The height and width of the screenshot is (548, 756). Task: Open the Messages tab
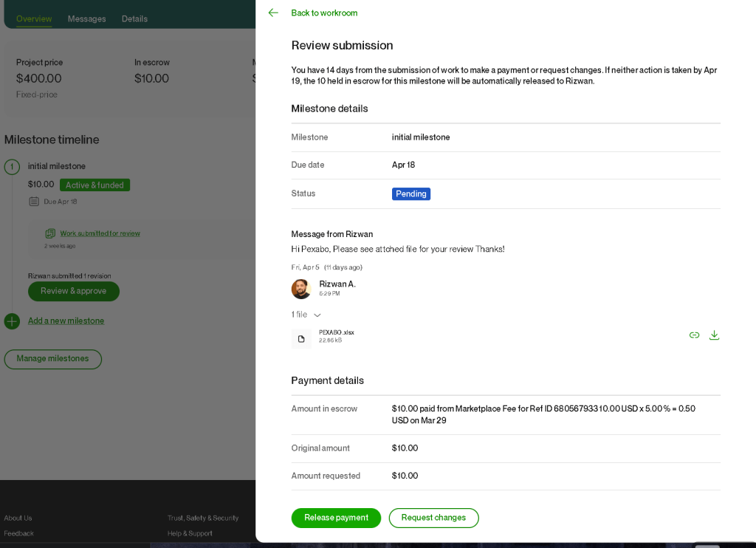87,18
